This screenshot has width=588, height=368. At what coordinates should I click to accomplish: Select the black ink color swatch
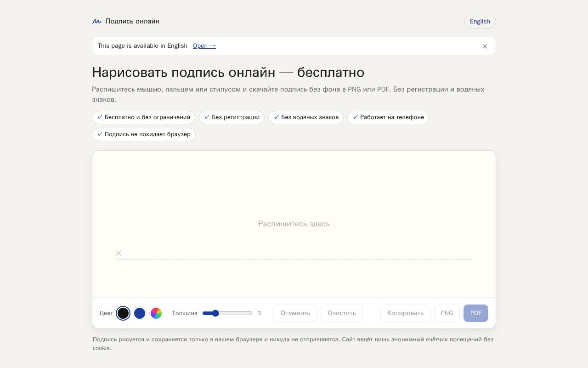tap(123, 313)
